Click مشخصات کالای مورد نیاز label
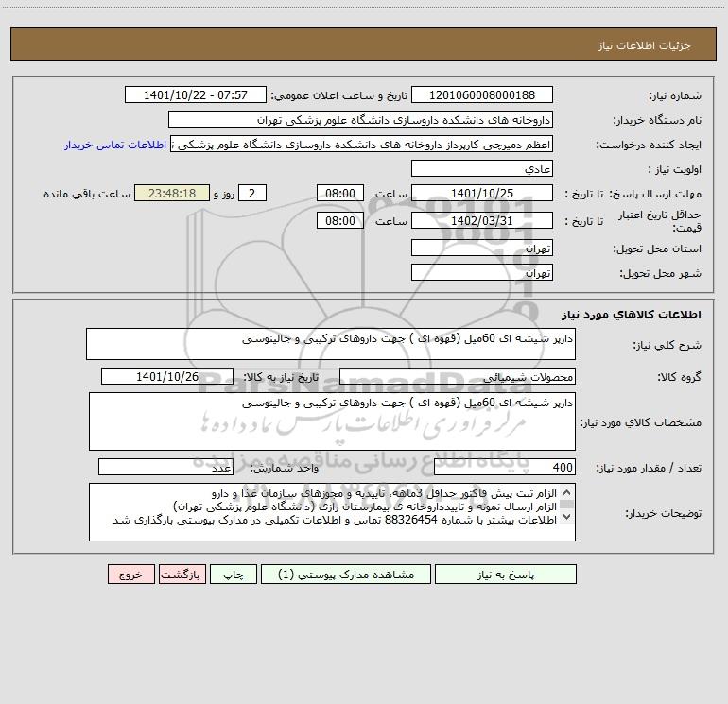Image resolution: width=728 pixels, height=704 pixels. click(x=641, y=422)
